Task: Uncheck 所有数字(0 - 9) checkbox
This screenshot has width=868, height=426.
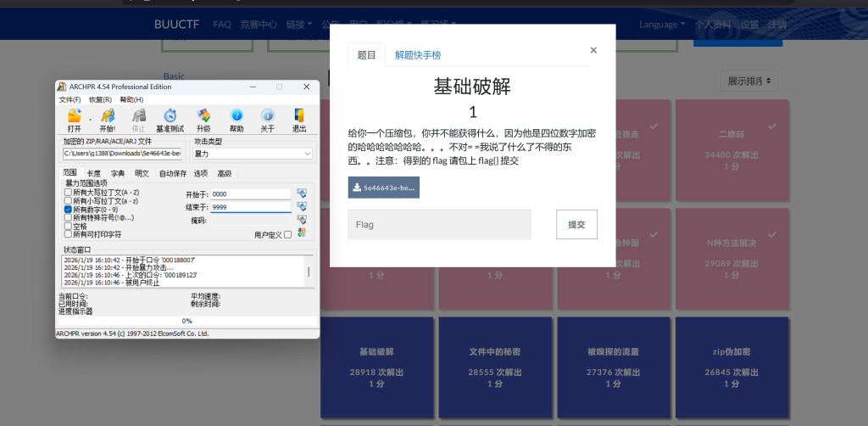Action: [x=68, y=209]
